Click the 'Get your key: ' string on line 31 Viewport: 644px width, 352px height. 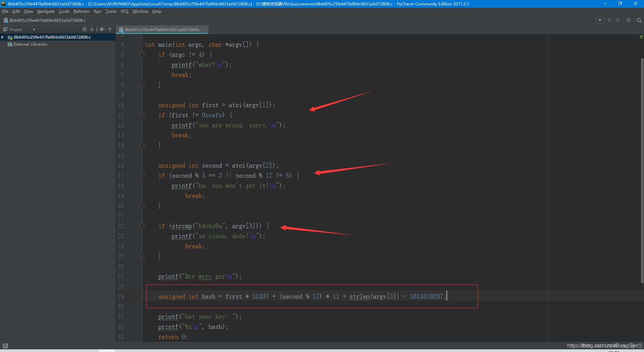pos(210,317)
